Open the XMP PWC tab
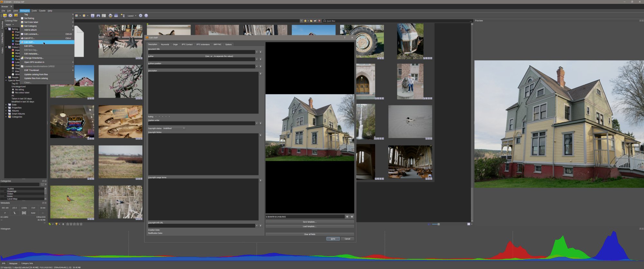Viewport: 644px width, 269px height. coord(217,45)
